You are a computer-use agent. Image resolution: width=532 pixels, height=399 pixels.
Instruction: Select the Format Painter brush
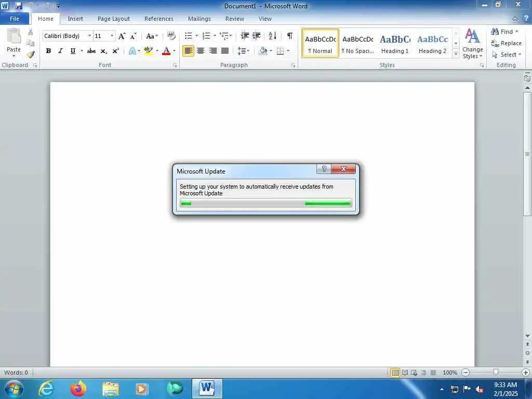coord(31,54)
